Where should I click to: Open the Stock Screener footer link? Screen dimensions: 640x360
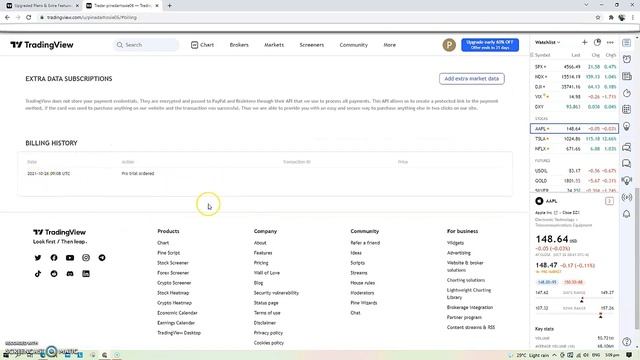click(x=173, y=263)
